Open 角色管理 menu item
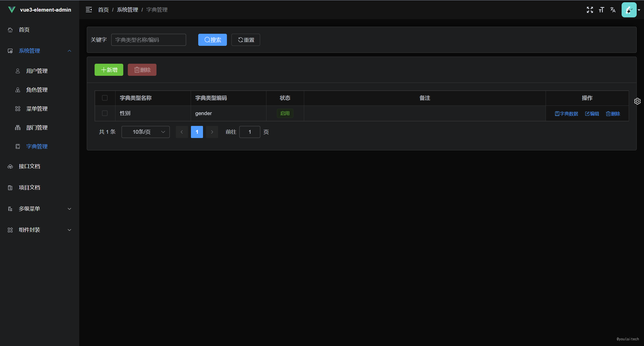The image size is (644, 346). click(37, 90)
